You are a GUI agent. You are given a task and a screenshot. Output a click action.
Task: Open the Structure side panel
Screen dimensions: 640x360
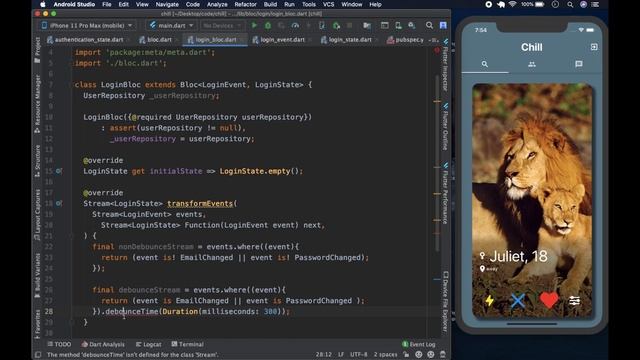tap(38, 161)
